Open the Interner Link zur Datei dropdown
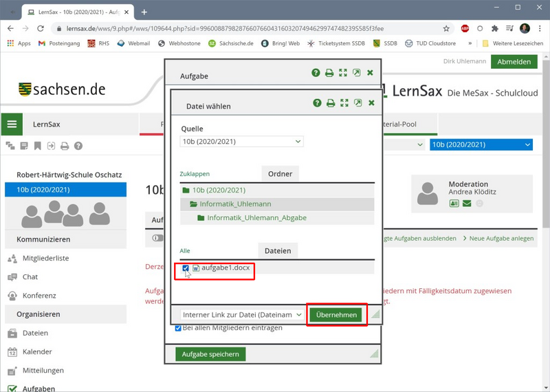 [241, 314]
